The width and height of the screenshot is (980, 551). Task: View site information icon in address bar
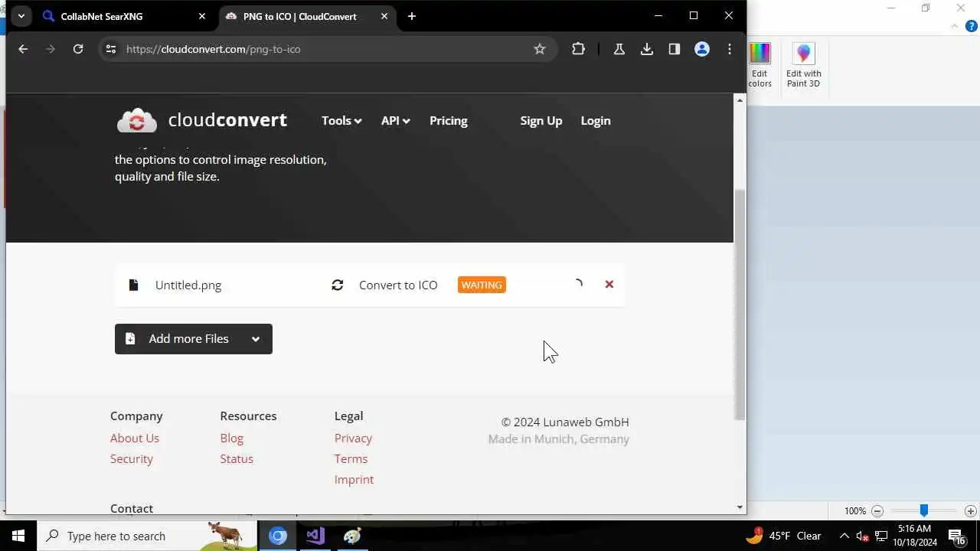[x=111, y=49]
